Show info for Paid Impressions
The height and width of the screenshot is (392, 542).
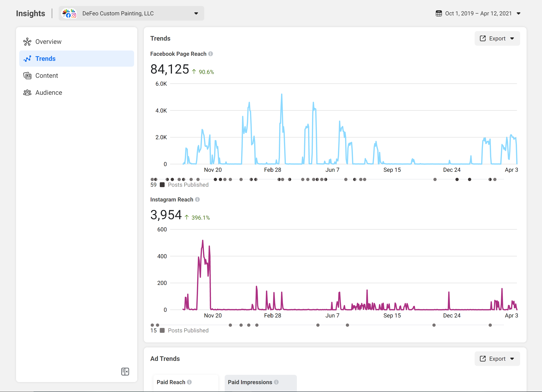coord(276,382)
